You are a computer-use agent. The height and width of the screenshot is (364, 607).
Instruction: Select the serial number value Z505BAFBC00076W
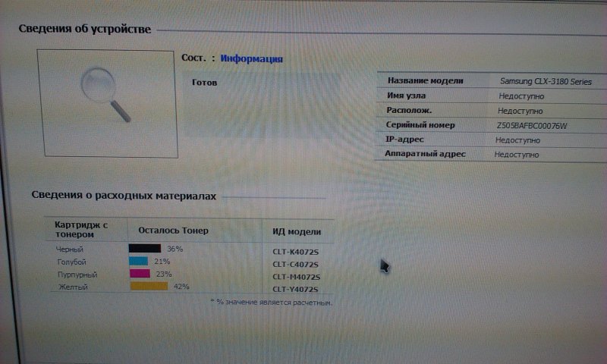[x=532, y=125]
